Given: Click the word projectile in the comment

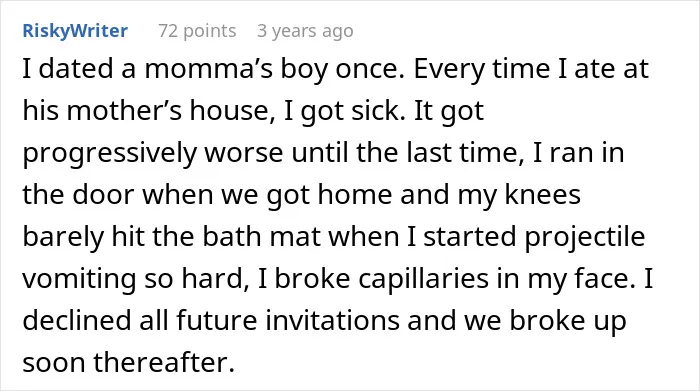Looking at the screenshot, I should tap(585, 236).
